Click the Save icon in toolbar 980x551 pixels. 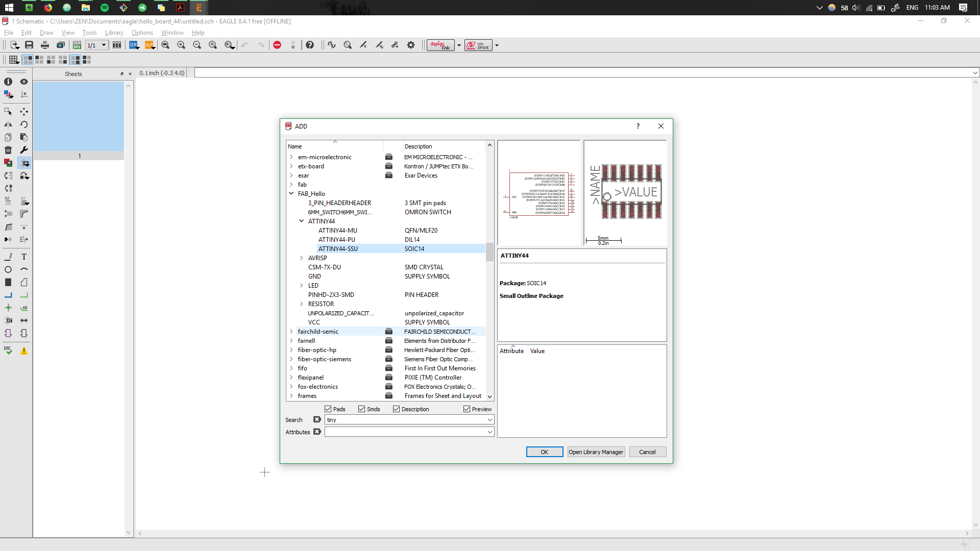coord(29,45)
